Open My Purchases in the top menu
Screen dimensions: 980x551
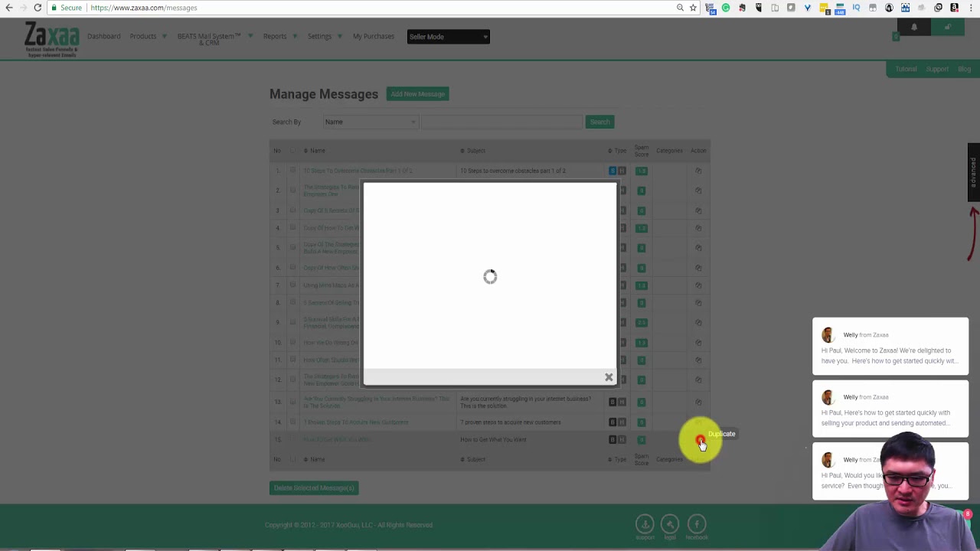pyautogui.click(x=374, y=36)
